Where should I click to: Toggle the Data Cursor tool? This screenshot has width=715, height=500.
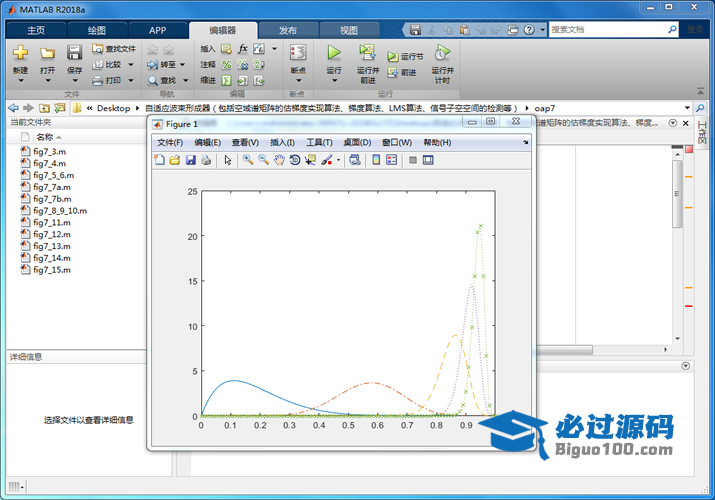311,160
